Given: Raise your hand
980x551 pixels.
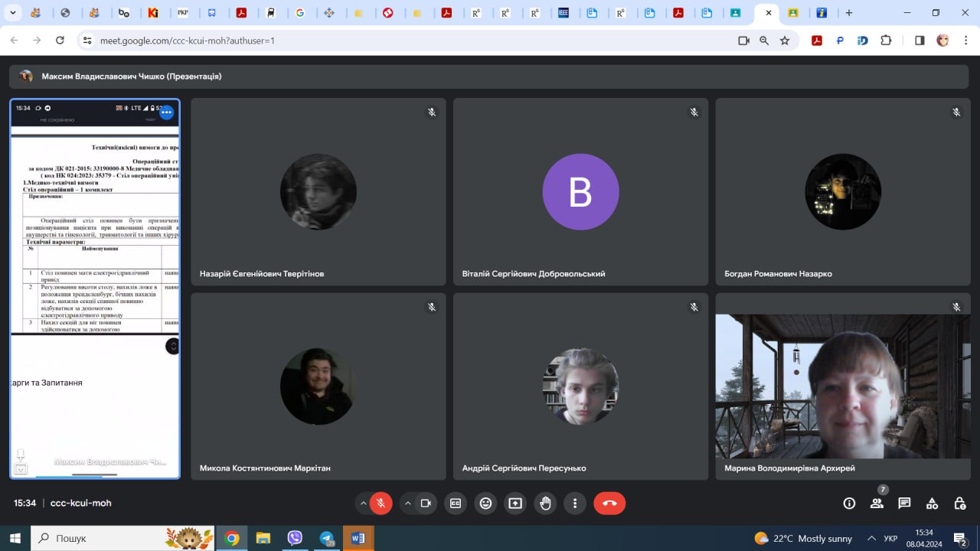Looking at the screenshot, I should [545, 503].
